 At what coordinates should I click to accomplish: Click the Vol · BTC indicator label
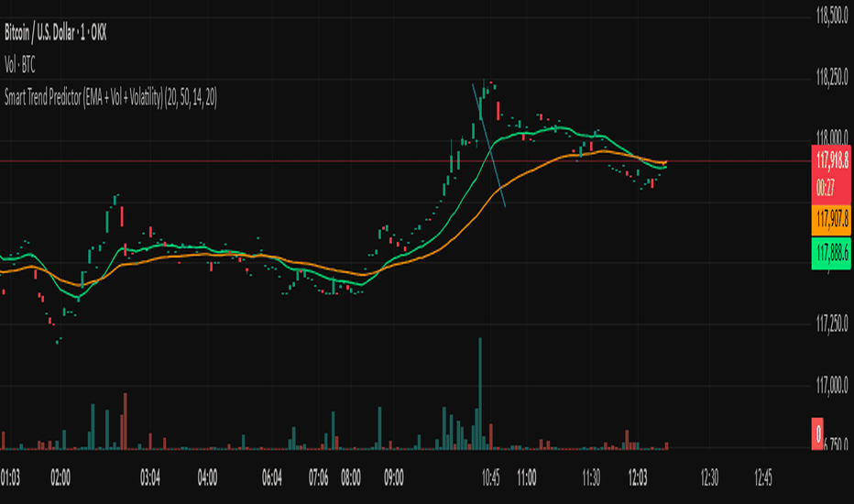tap(19, 65)
